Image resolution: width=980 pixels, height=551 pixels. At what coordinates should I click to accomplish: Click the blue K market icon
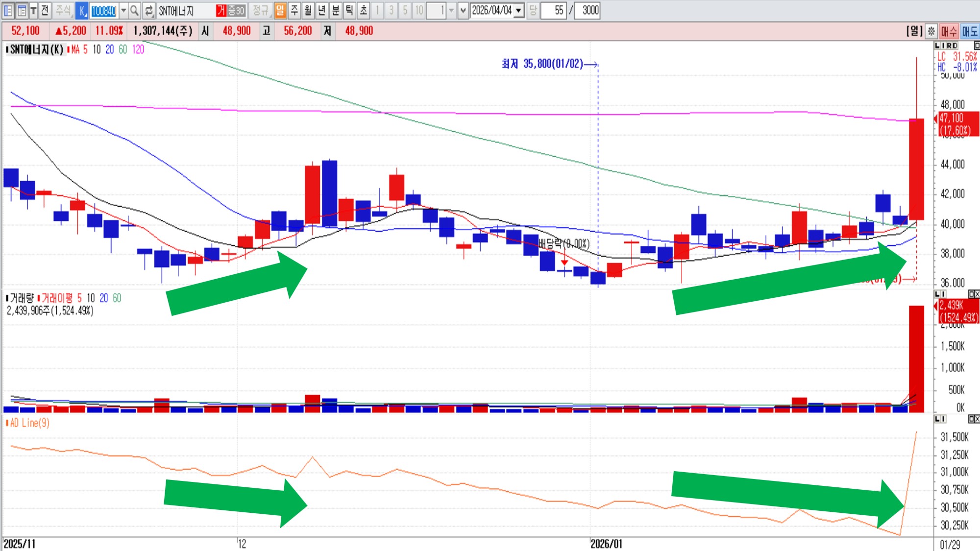click(82, 10)
